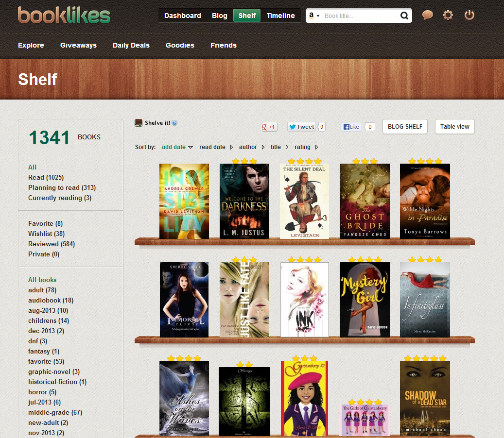504x438 pixels.
Task: Switch to Table view
Action: coord(455,127)
